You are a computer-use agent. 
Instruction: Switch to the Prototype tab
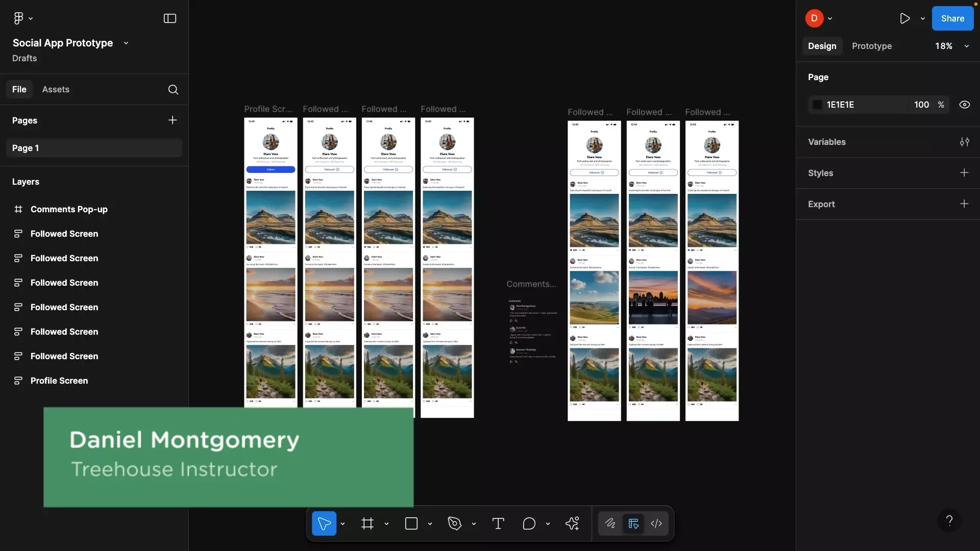(x=872, y=46)
